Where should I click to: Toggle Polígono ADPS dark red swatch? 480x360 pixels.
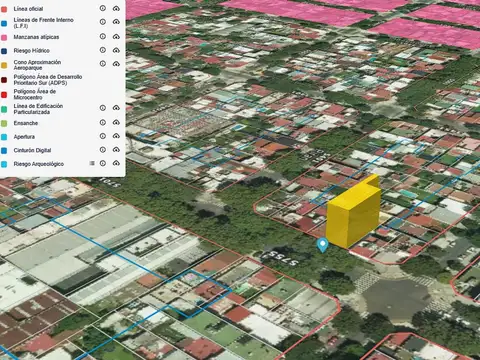coord(4,80)
